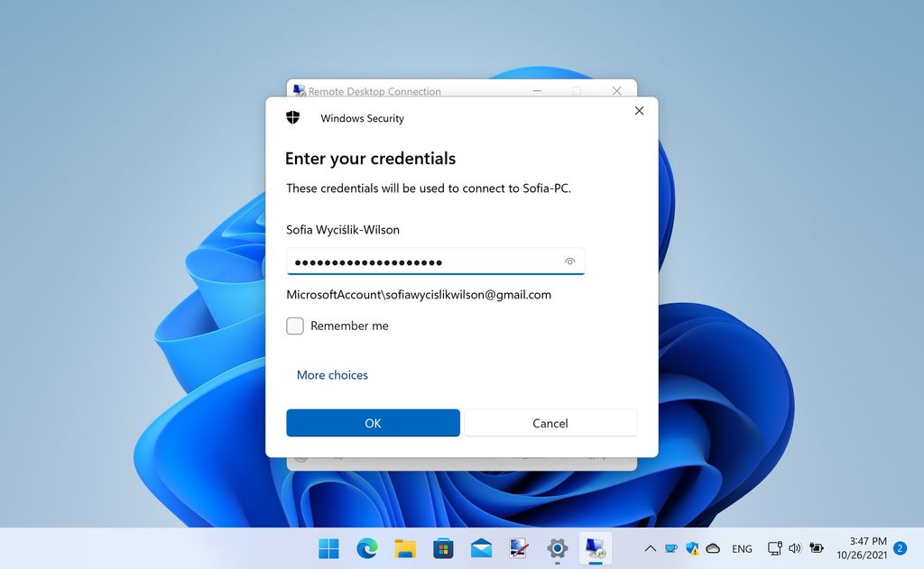
Task: Click the network status icon in the tray
Action: pos(774,548)
